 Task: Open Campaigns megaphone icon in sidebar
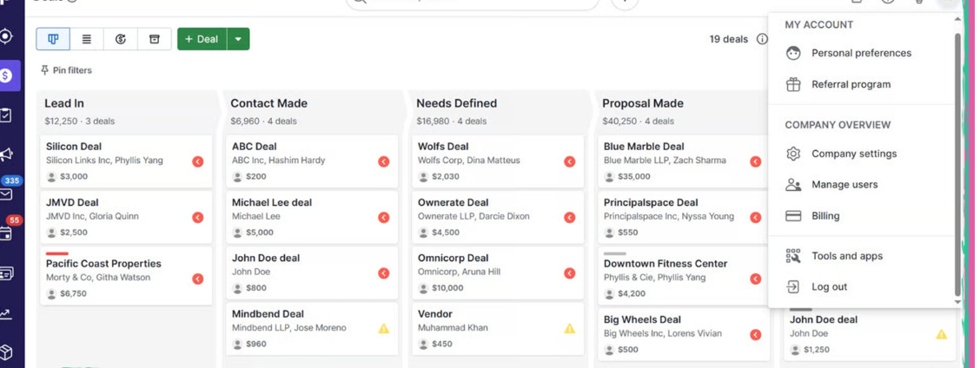tap(5, 154)
